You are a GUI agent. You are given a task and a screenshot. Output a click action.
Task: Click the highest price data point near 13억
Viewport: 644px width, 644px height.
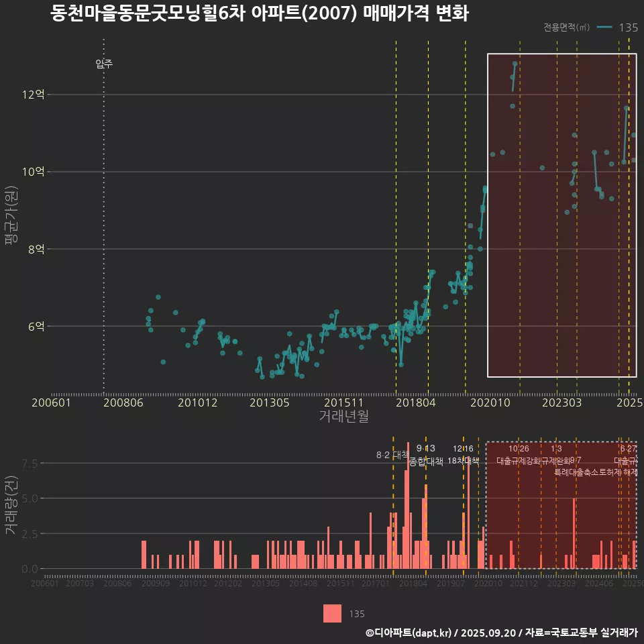coord(515,64)
